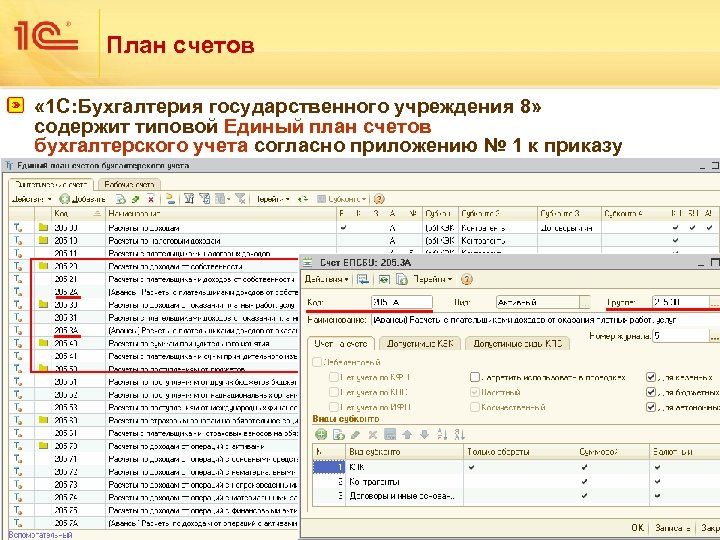Click the re-read icon in the Счет ЕПСБУ toolbar

(x=384, y=279)
